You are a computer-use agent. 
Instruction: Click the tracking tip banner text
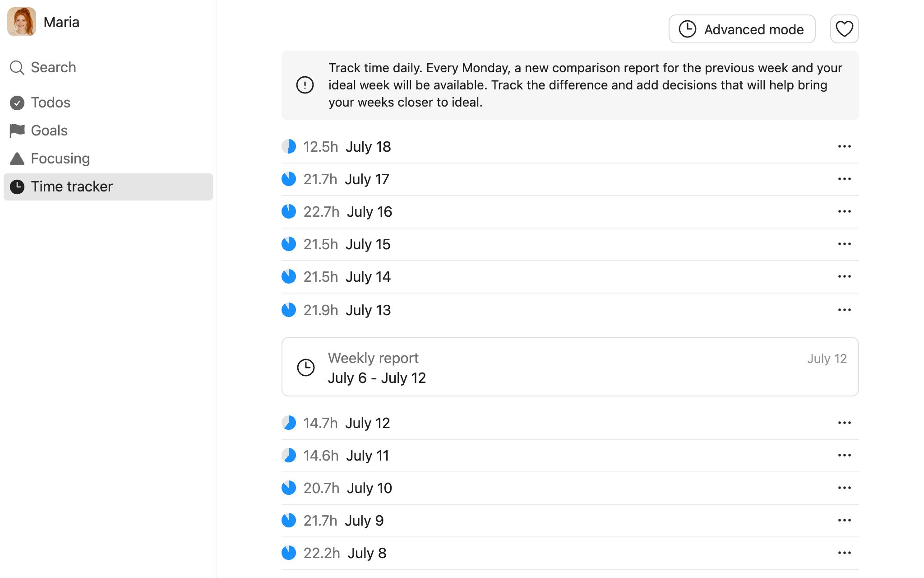pos(585,85)
